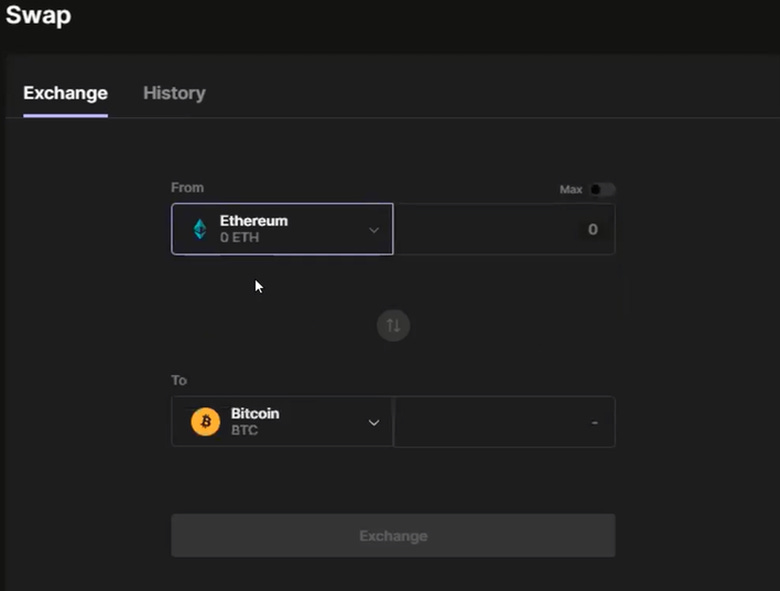Select the Exchange tab
Image resolution: width=780 pixels, height=591 pixels.
tap(65, 93)
